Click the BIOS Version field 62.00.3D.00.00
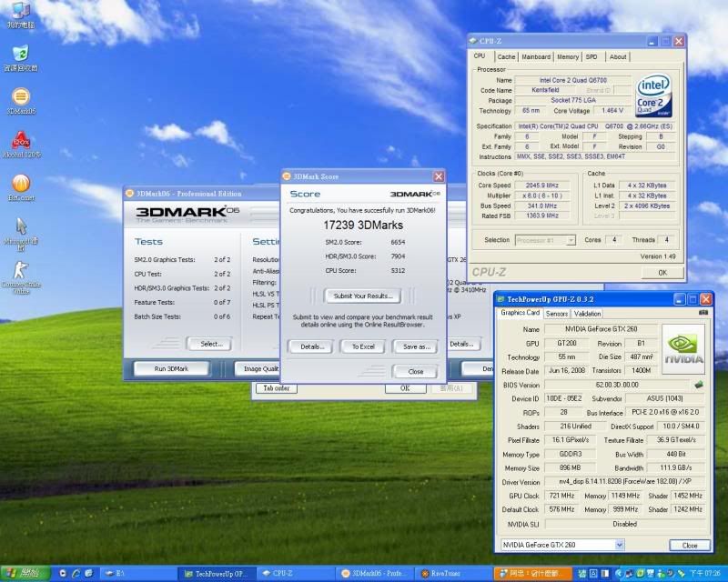 (x=618, y=385)
